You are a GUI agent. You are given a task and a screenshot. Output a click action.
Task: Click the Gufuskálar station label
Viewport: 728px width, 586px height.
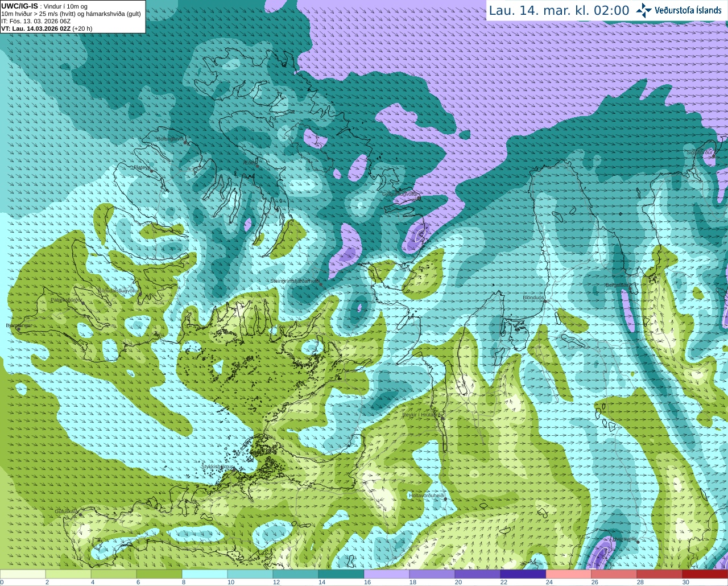67,511
